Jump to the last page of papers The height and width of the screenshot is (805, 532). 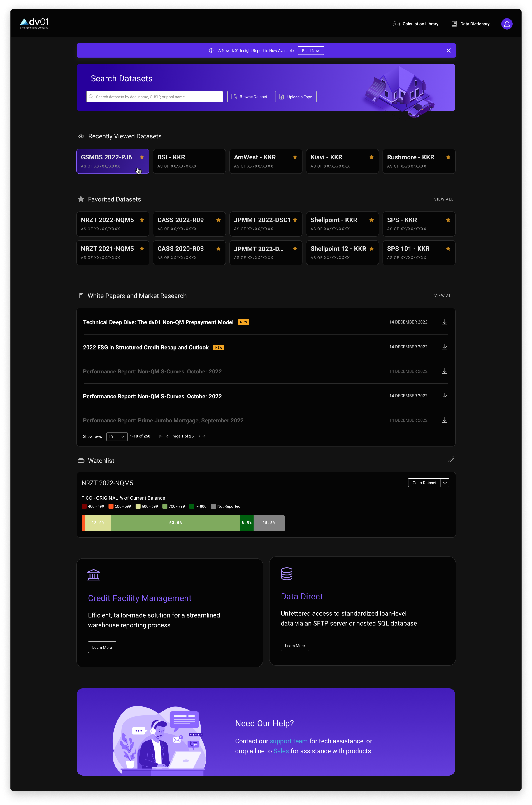tap(204, 436)
